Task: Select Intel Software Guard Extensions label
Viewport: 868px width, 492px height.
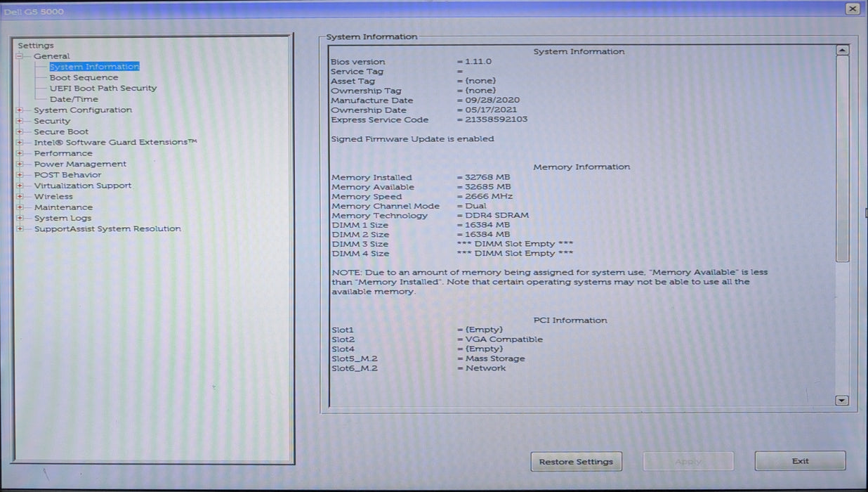Action: click(115, 143)
